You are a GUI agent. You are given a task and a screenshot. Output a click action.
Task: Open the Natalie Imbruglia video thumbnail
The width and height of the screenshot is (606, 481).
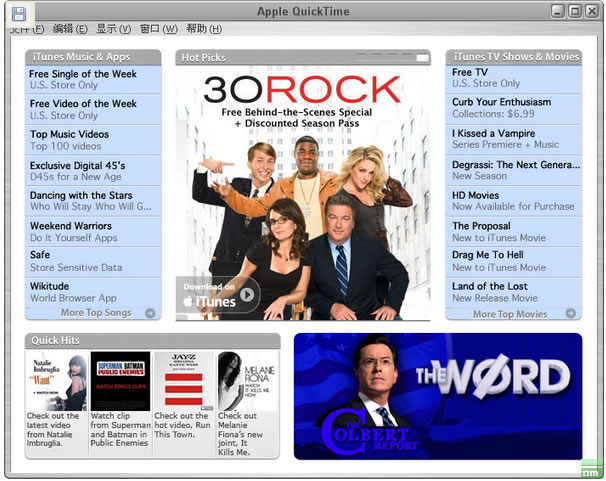[56, 381]
